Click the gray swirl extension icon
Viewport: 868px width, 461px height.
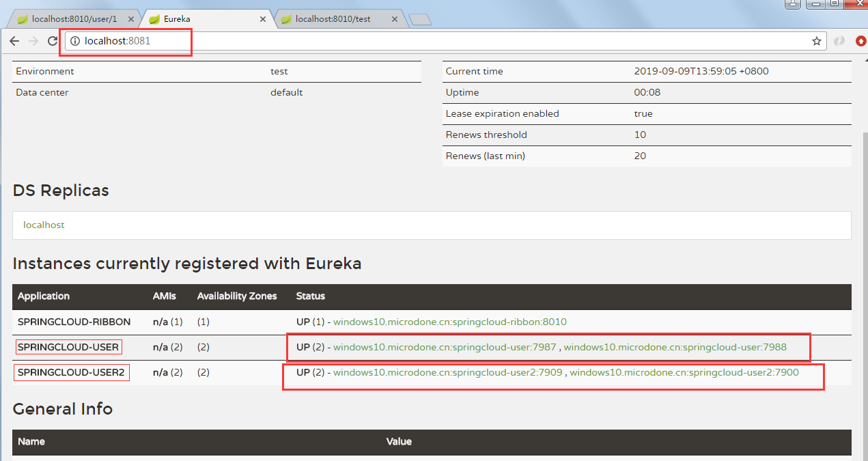point(840,42)
